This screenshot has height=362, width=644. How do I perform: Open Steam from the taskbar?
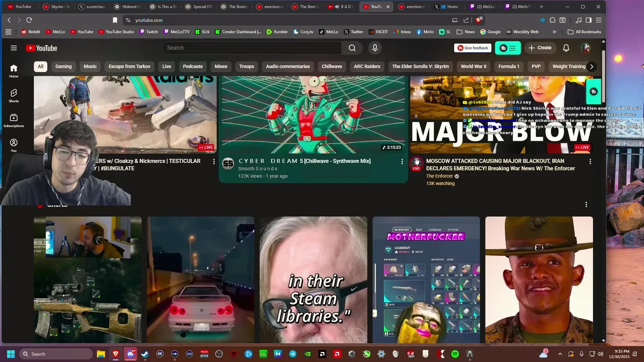[x=145, y=354]
